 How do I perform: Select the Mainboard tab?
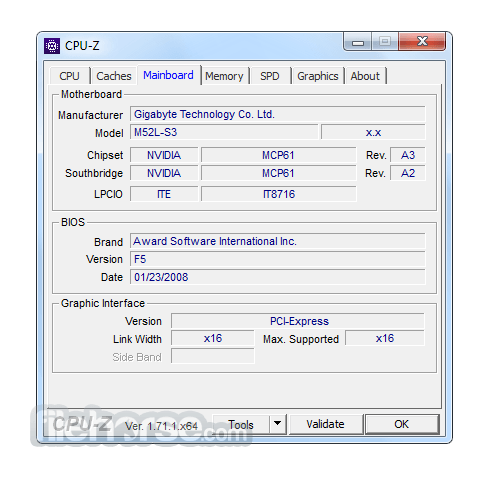[x=169, y=75]
